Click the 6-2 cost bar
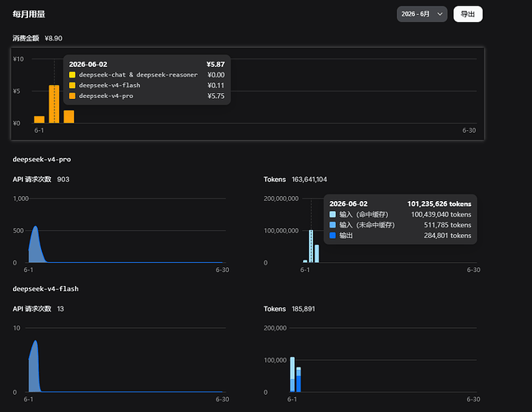This screenshot has height=412, width=532. [54, 104]
